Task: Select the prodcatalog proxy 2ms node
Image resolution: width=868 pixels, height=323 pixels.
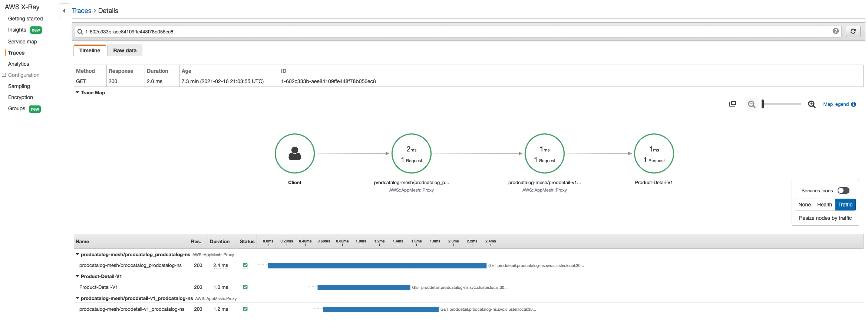Action: click(x=411, y=153)
